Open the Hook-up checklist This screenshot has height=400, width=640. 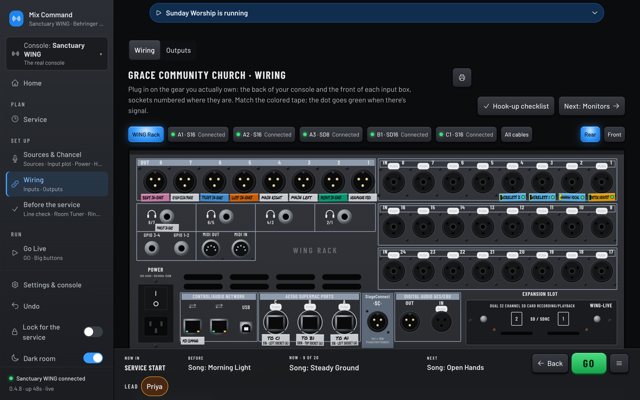[516, 106]
